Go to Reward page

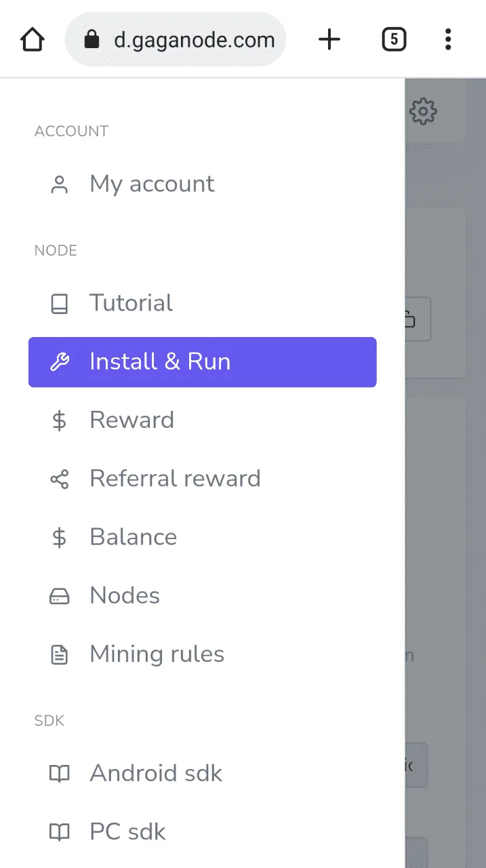click(x=203, y=420)
